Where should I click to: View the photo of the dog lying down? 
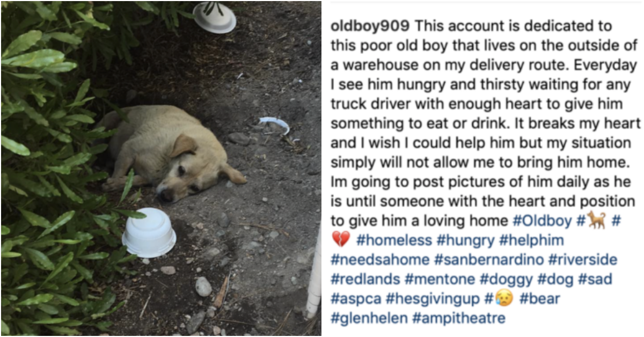[161, 169]
